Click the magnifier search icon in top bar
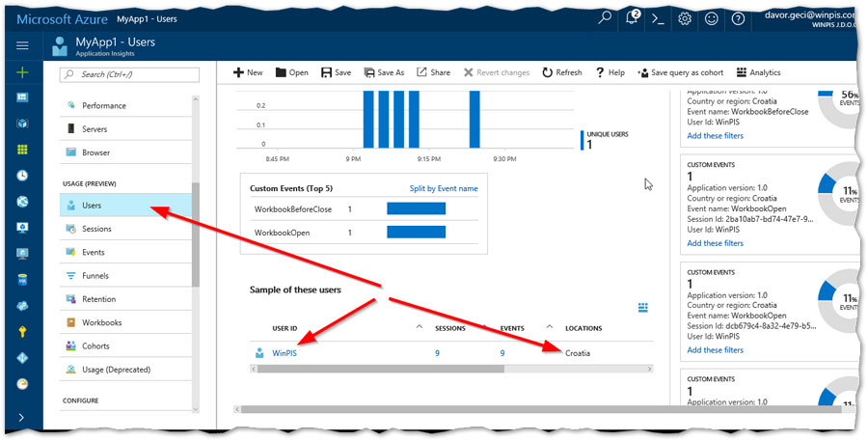The image size is (868, 441). pyautogui.click(x=605, y=17)
